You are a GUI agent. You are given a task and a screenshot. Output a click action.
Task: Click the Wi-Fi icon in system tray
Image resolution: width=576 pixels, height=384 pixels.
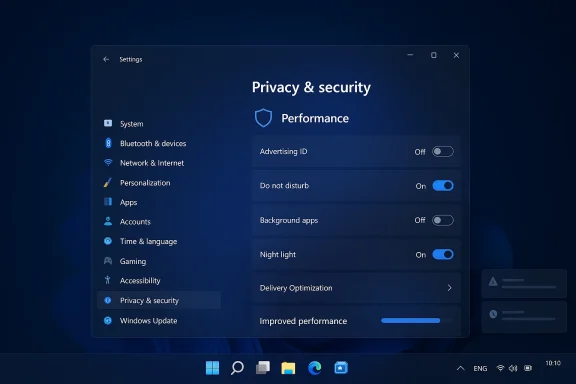coord(500,368)
